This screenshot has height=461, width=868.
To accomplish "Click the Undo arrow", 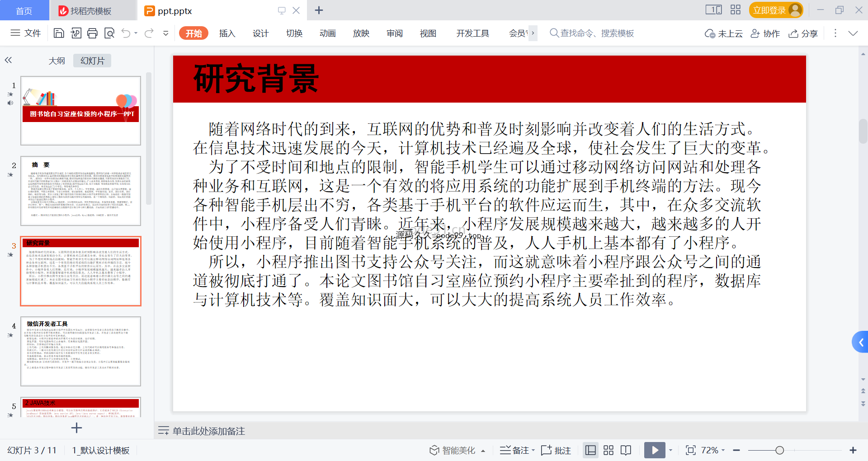I will (x=126, y=33).
